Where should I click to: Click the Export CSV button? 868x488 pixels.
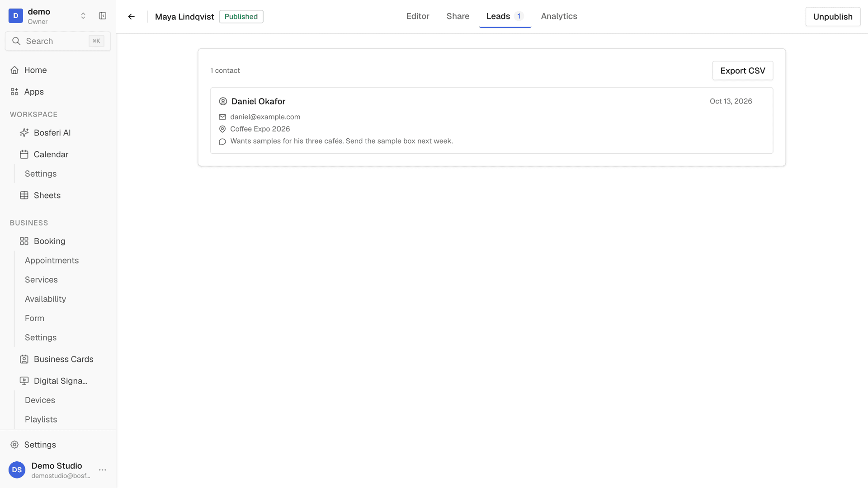point(743,70)
